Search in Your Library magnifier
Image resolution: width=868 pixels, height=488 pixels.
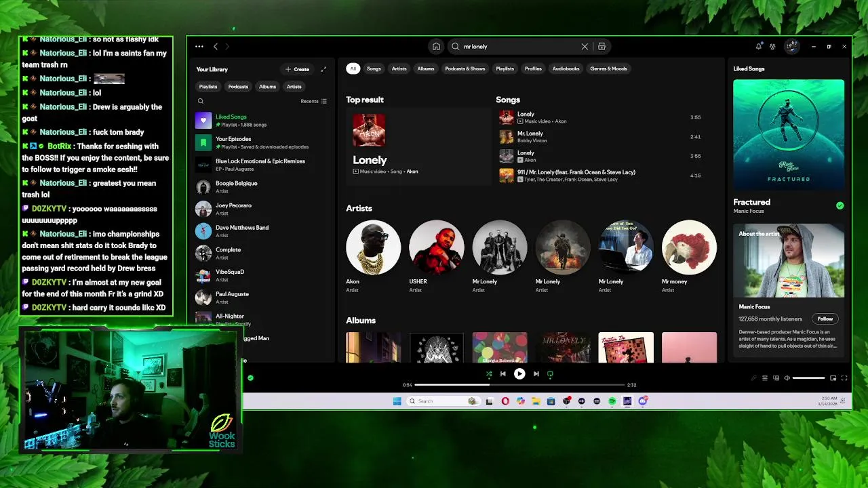click(201, 101)
